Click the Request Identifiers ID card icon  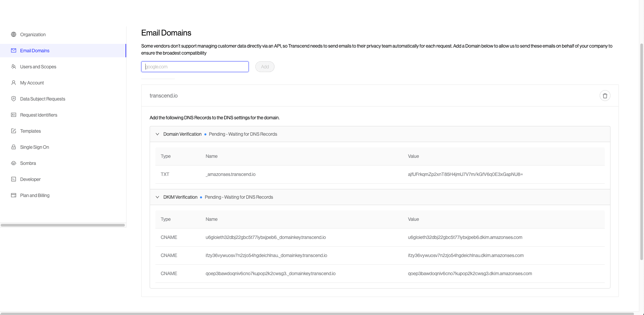point(13,115)
